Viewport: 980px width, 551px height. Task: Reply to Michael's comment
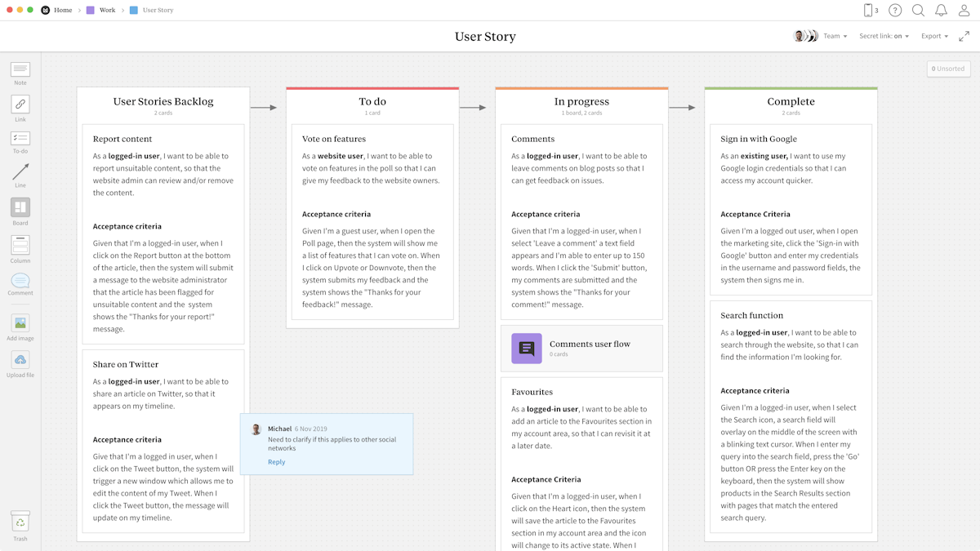click(x=276, y=461)
